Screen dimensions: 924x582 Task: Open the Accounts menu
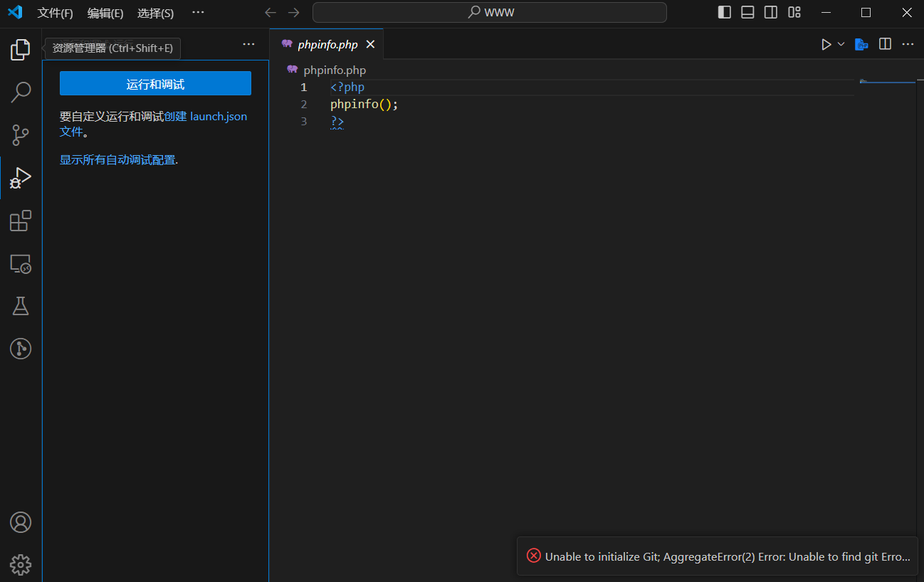(x=21, y=522)
